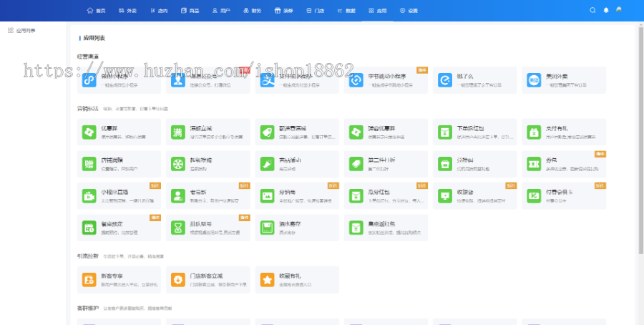644x325 pixels.
Task: Open the 下单返红包 order red packet app
Action: pyautogui.click(x=475, y=132)
